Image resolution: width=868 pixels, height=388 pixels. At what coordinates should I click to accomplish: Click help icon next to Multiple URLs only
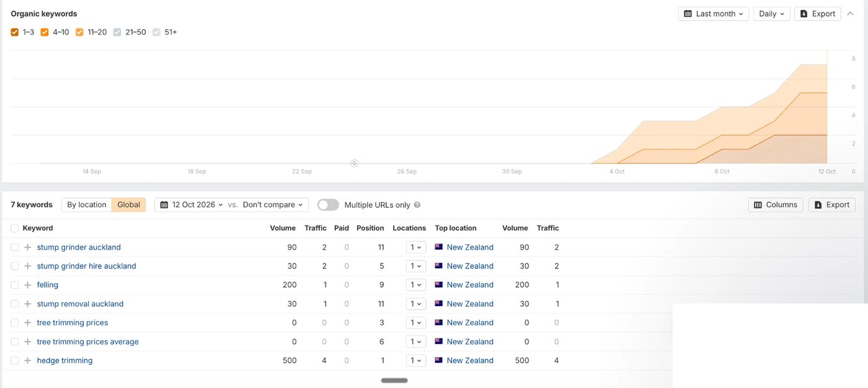(x=417, y=205)
